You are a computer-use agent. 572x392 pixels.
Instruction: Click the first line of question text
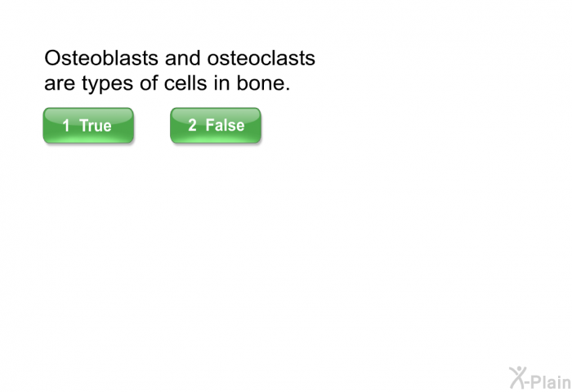(179, 60)
